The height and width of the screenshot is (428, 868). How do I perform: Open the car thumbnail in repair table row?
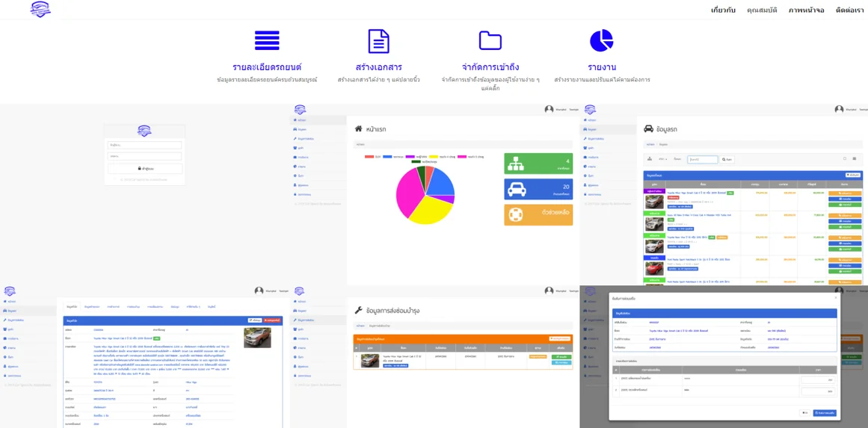point(370,361)
